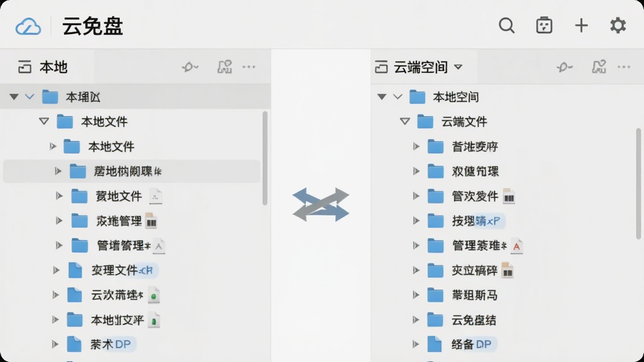Click the share icon in the 本地 header
The image size is (644, 362).
click(225, 67)
